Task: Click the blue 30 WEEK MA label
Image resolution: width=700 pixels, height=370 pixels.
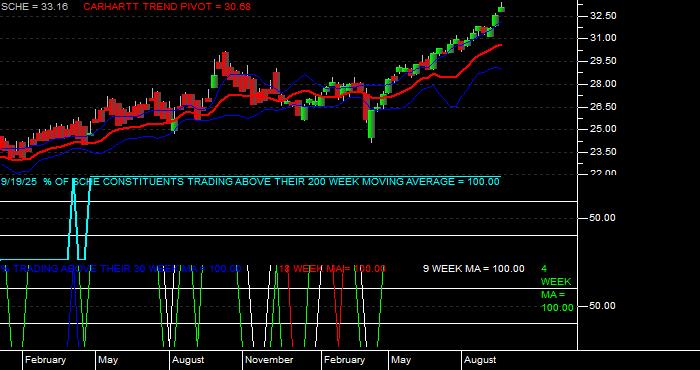Action: pos(121,269)
